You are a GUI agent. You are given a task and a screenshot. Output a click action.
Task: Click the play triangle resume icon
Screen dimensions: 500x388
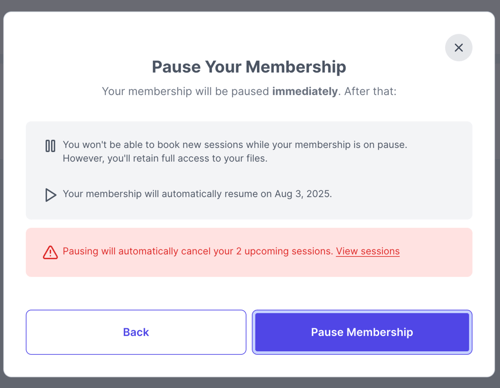[x=50, y=195]
